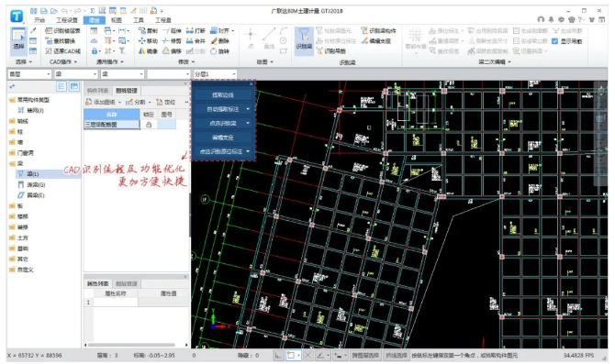This screenshot has height=364, width=615.
Task: Expand the 自动提取标注 dropdown arrow
Action: [248, 109]
